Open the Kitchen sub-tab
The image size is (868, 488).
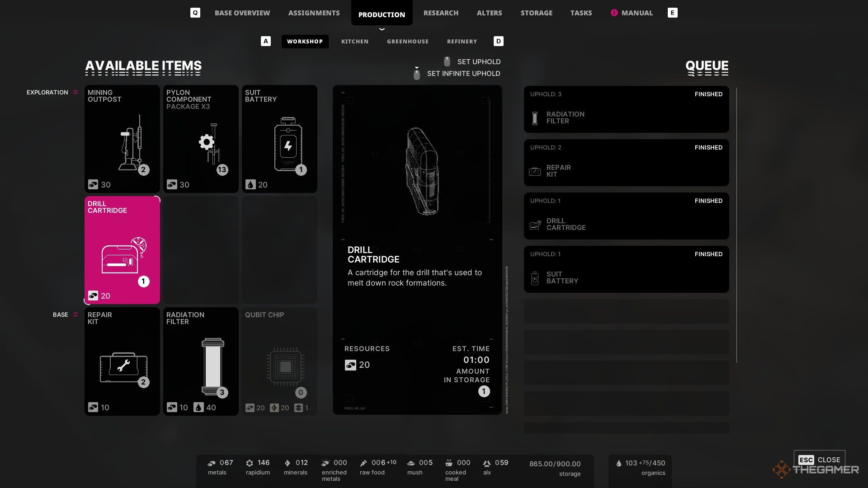[x=355, y=41]
